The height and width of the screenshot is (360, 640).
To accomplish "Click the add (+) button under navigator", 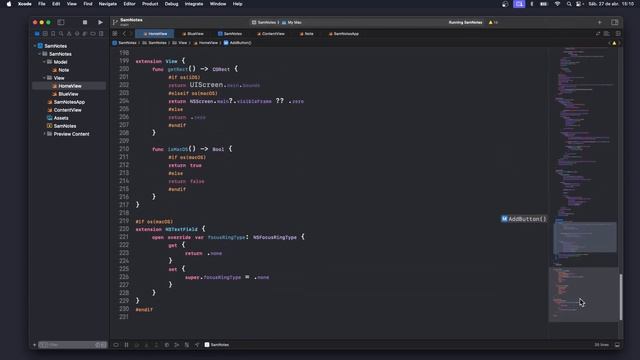I will click(34, 345).
